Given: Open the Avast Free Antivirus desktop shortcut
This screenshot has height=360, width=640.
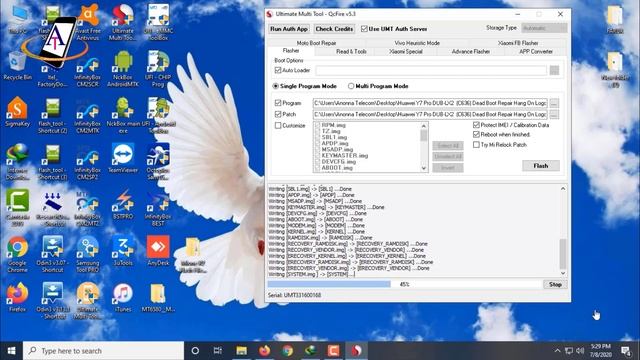Looking at the screenshot, I should [x=88, y=22].
